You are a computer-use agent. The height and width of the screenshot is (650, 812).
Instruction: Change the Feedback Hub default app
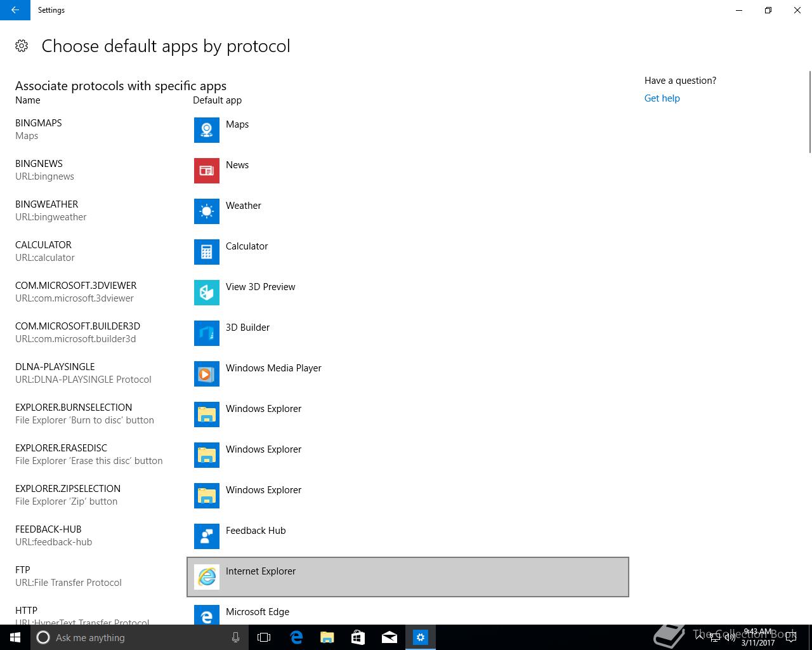click(x=408, y=536)
